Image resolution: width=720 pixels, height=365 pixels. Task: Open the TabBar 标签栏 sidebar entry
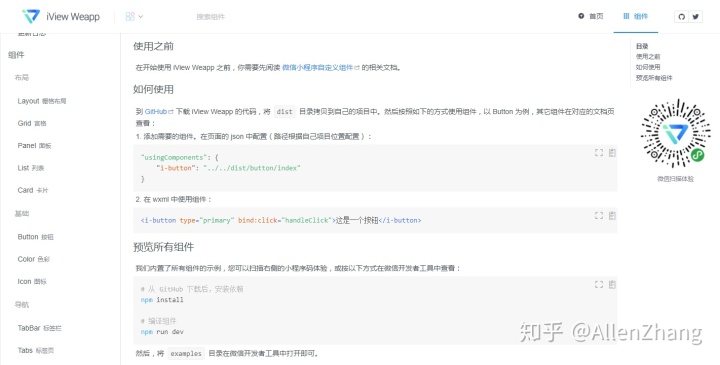click(39, 328)
